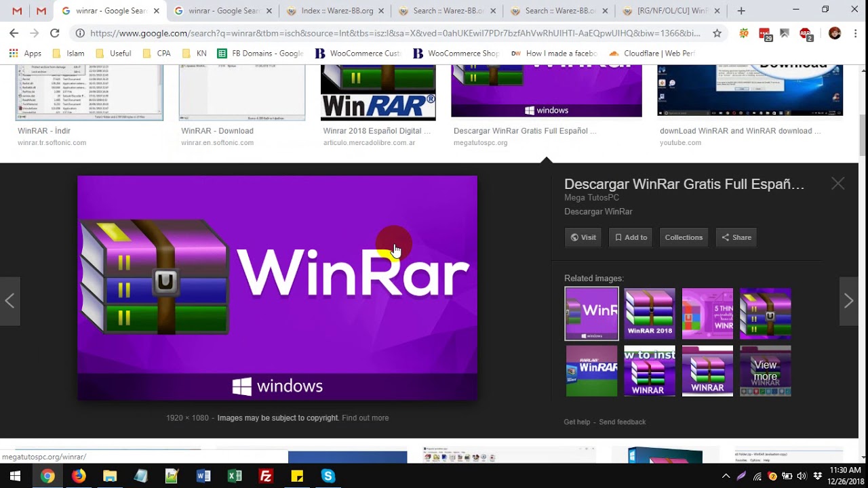Open the Apps shortcut in the bookmarks bar

25,54
